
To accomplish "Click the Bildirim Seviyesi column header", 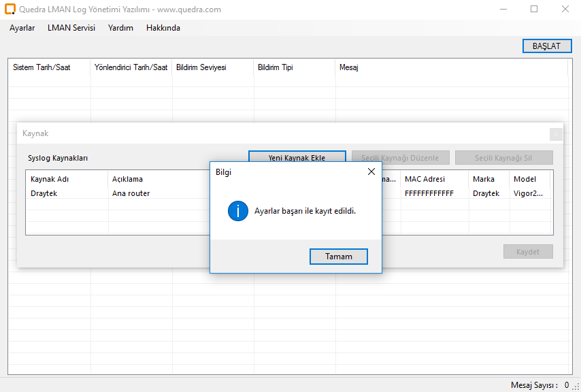I will [201, 67].
